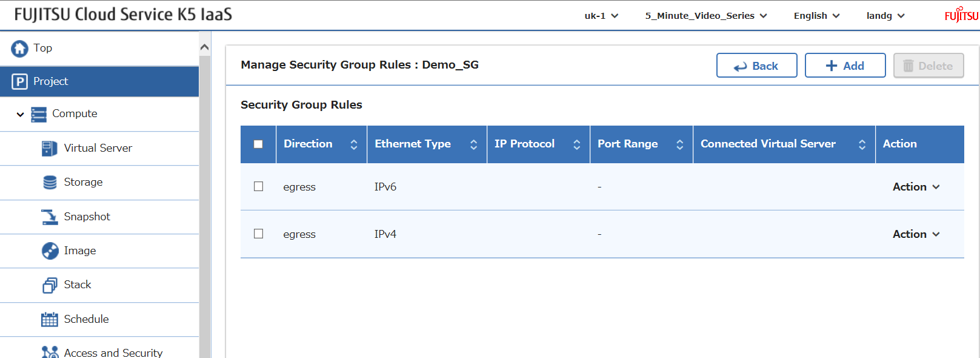The image size is (980, 358).
Task: Click the Compute server icon
Action: 39,114
